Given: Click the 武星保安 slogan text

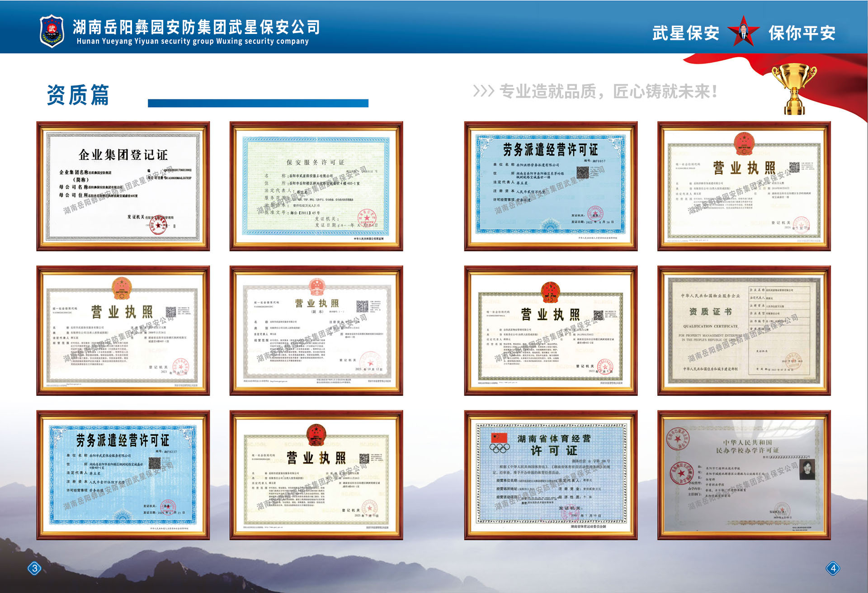Looking at the screenshot, I should (x=685, y=33).
